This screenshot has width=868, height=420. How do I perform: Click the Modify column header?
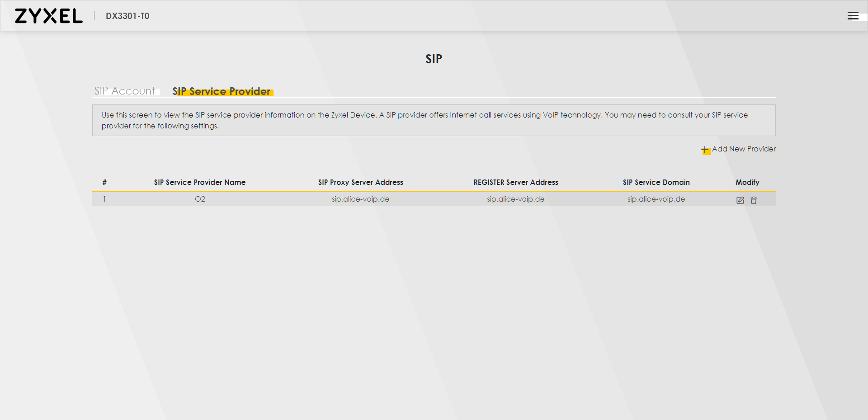click(747, 182)
